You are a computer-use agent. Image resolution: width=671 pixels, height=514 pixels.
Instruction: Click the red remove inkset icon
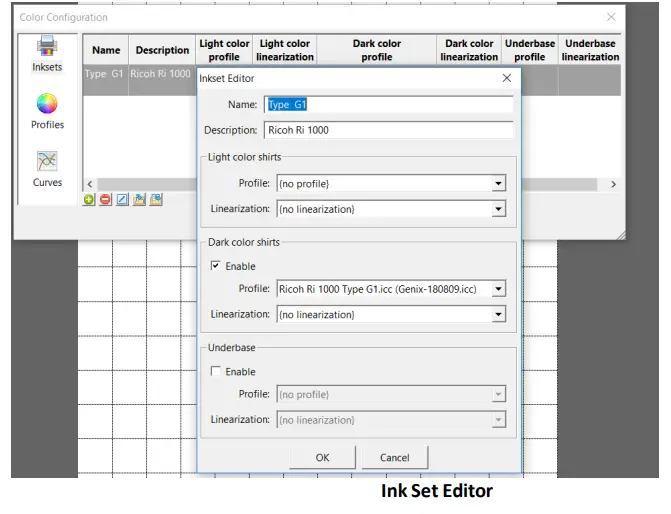pyautogui.click(x=105, y=199)
